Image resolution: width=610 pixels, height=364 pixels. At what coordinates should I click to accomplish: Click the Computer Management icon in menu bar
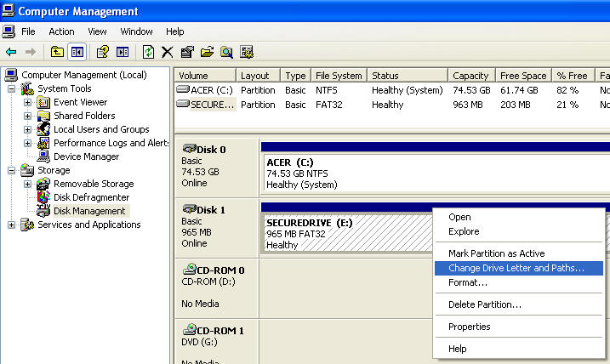(9, 31)
